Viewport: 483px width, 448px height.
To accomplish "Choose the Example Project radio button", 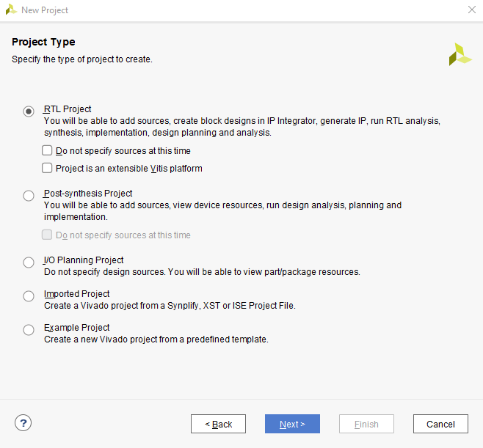I will click(x=29, y=330).
